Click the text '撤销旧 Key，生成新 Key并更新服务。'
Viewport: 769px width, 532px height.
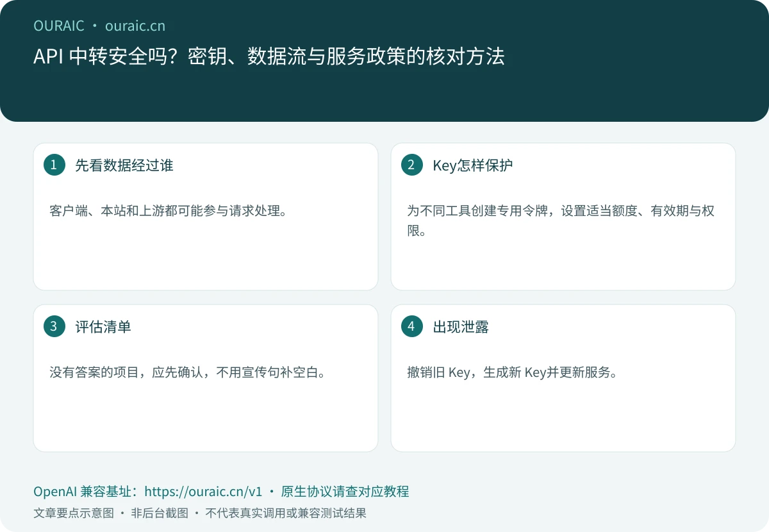(x=512, y=372)
